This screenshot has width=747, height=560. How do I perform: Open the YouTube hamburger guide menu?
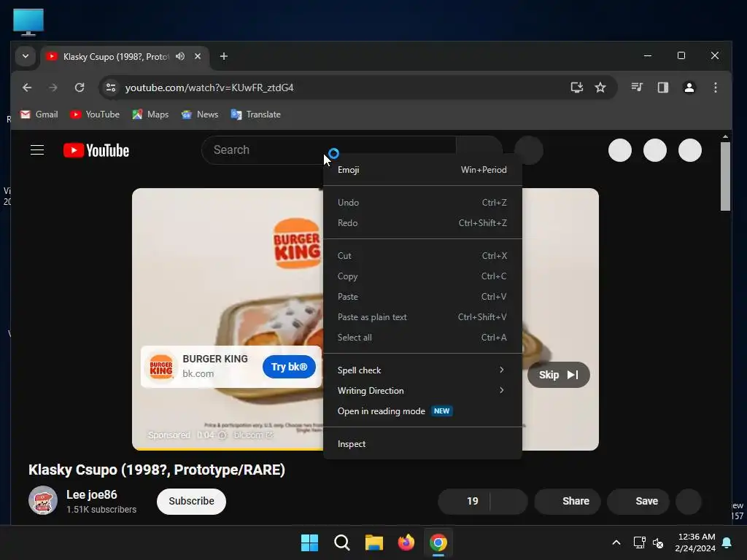pos(37,150)
